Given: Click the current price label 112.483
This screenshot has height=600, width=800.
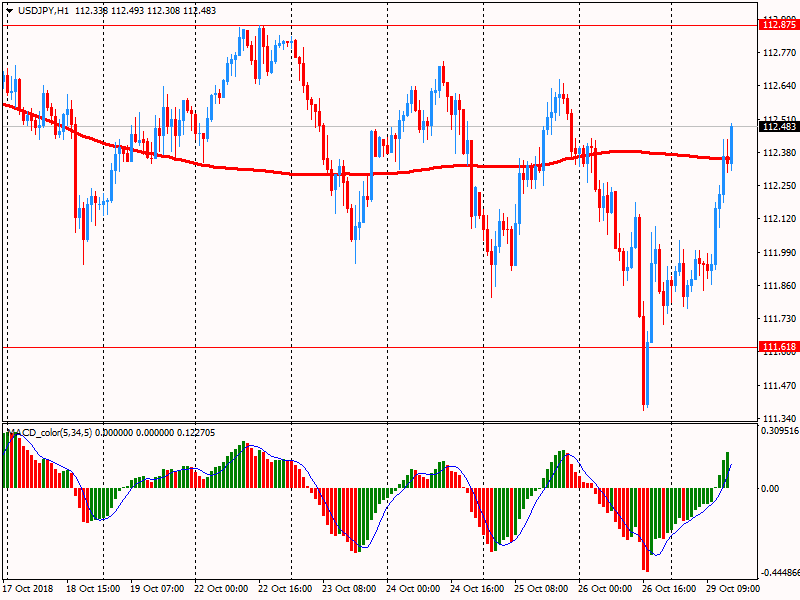Looking at the screenshot, I should (x=779, y=127).
